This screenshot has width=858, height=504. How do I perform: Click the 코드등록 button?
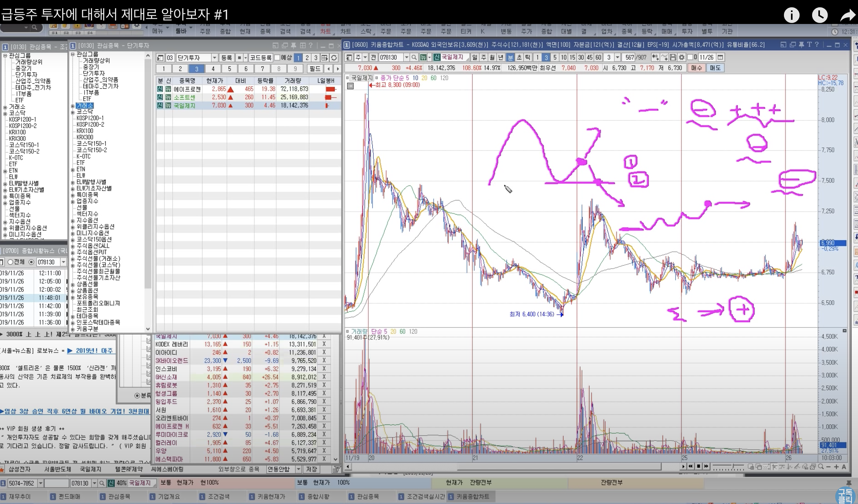tap(261, 58)
